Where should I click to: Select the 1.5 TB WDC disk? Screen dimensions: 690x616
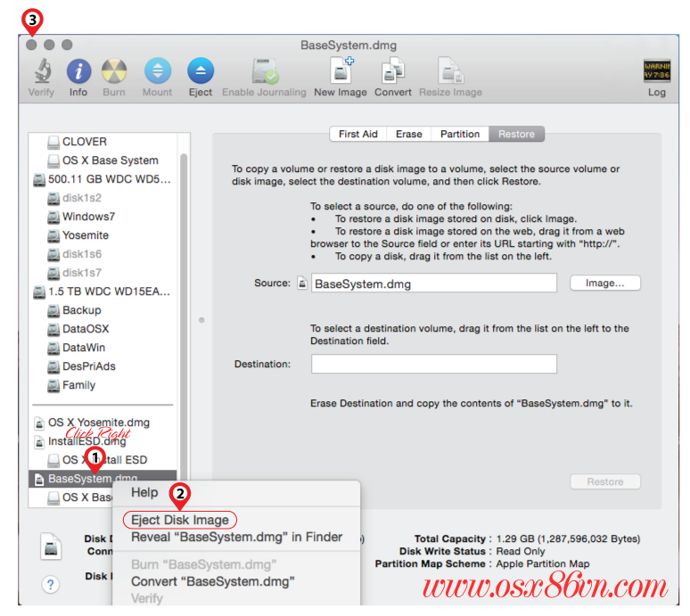pos(103,292)
